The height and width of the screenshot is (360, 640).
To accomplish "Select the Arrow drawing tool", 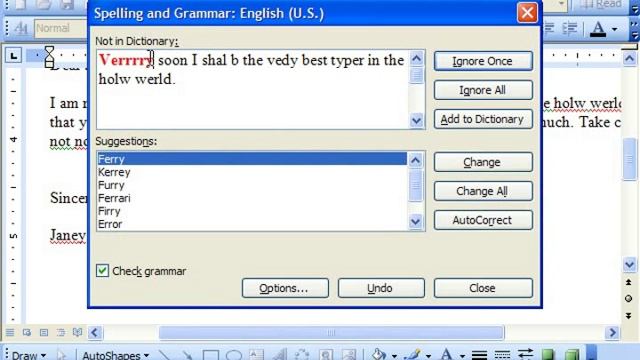I will [x=187, y=354].
